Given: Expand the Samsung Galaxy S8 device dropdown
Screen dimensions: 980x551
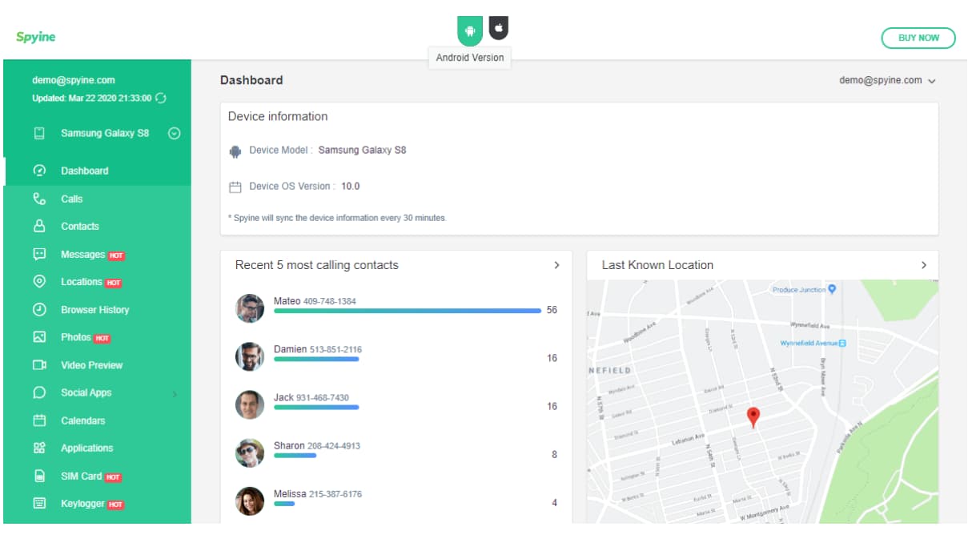Looking at the screenshot, I should 174,134.
